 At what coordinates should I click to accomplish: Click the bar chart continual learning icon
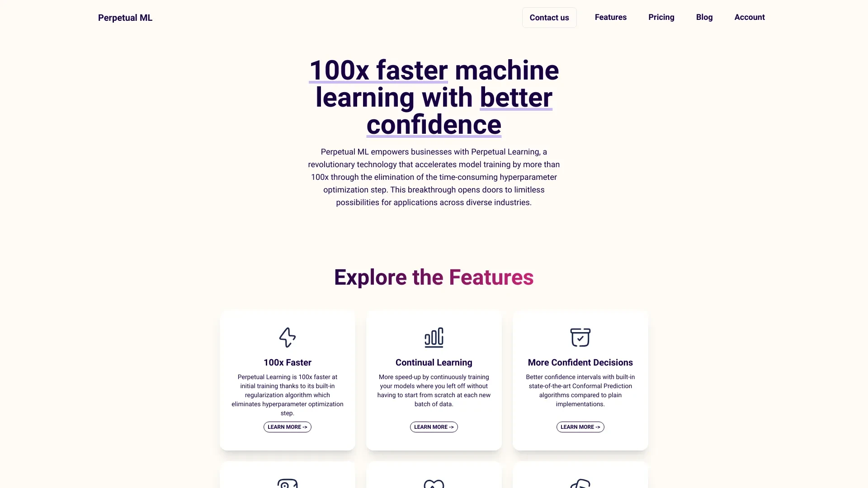click(x=434, y=337)
